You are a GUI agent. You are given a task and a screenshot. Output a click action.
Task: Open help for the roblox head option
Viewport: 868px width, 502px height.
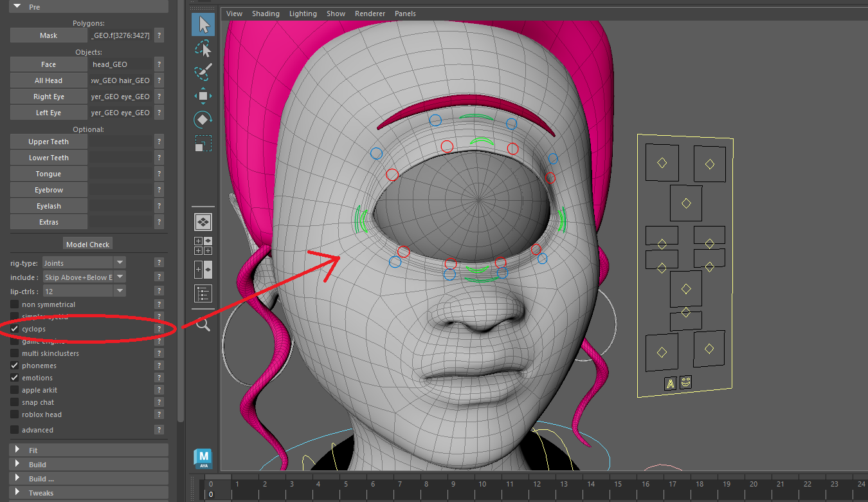click(159, 414)
